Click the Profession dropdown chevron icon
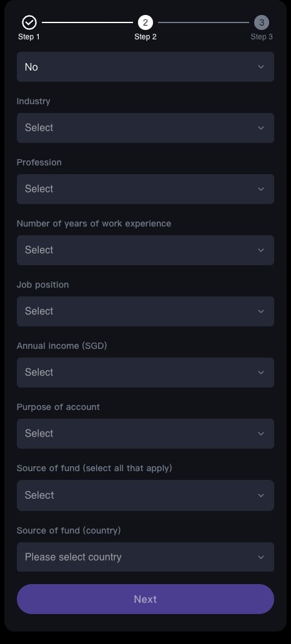291x644 pixels. click(x=261, y=189)
